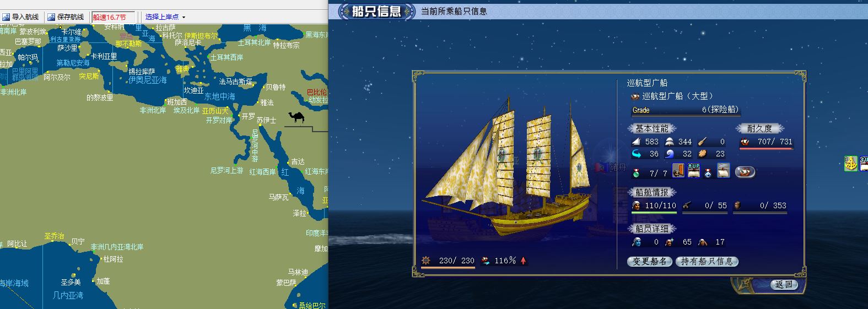868x309 pixels.
Task: Click 亚历山大 Alexandria on the map
Action: point(215,111)
